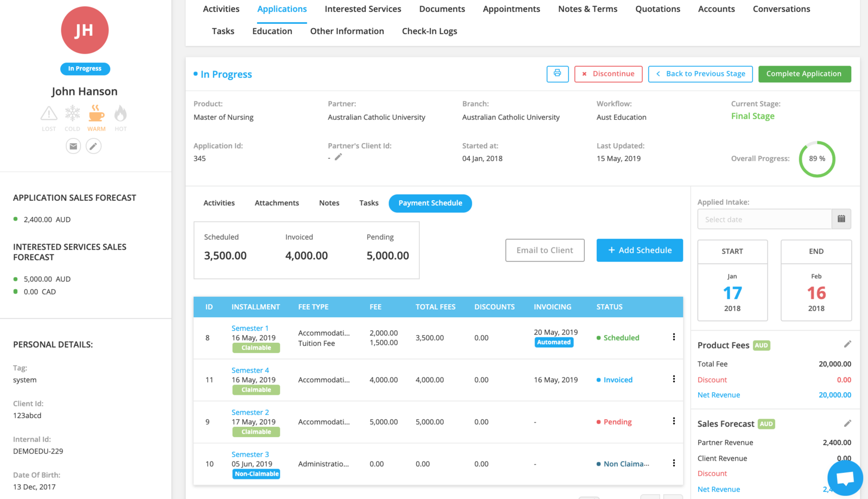
Task: Edit the Partner's Client Id via pencil icon
Action: [338, 157]
